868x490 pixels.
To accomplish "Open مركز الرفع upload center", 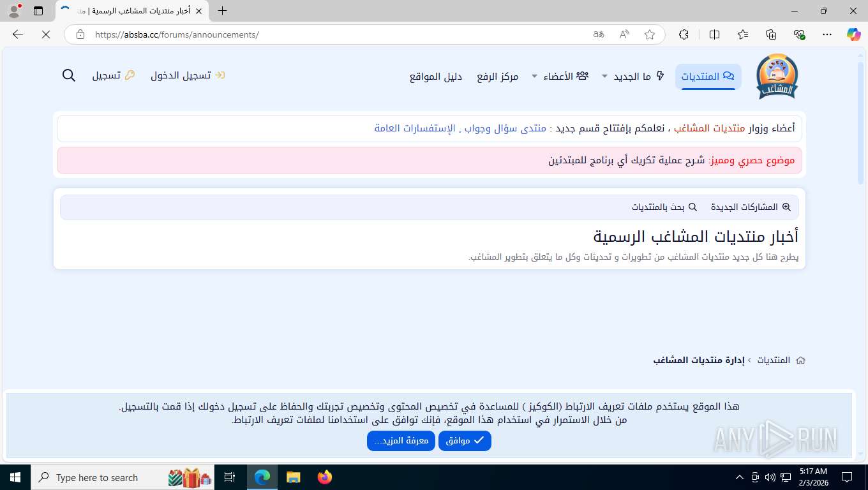I will (x=498, y=77).
